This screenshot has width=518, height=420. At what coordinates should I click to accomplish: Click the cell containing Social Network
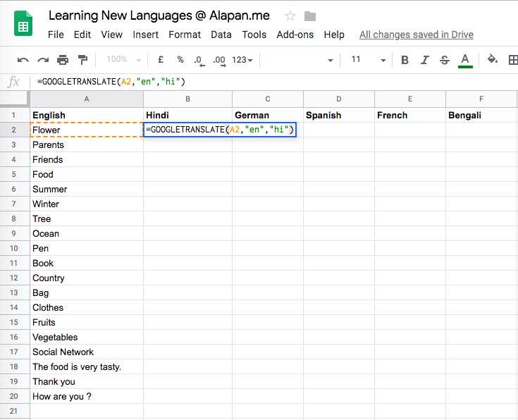click(x=87, y=352)
